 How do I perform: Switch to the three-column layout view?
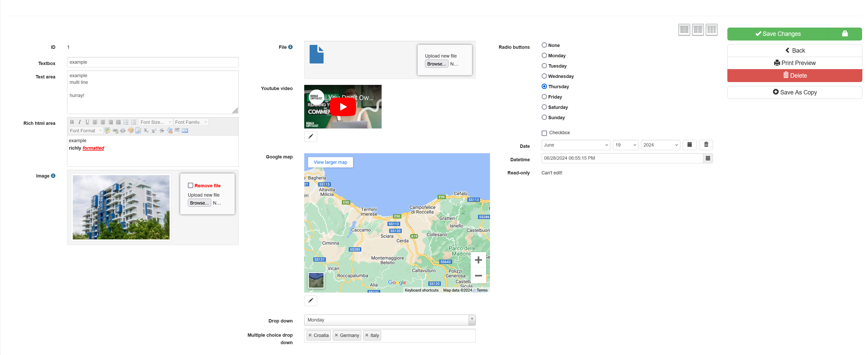(x=711, y=30)
